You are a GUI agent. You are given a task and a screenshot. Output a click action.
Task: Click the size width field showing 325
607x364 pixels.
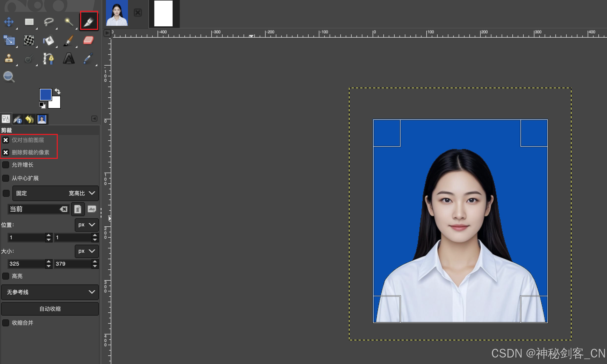point(26,264)
